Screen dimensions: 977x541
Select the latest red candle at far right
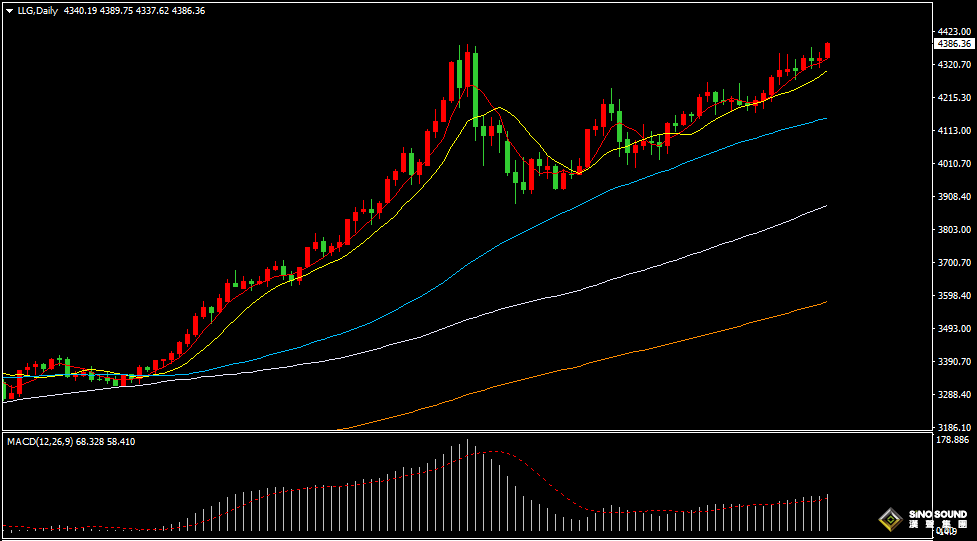click(x=827, y=50)
